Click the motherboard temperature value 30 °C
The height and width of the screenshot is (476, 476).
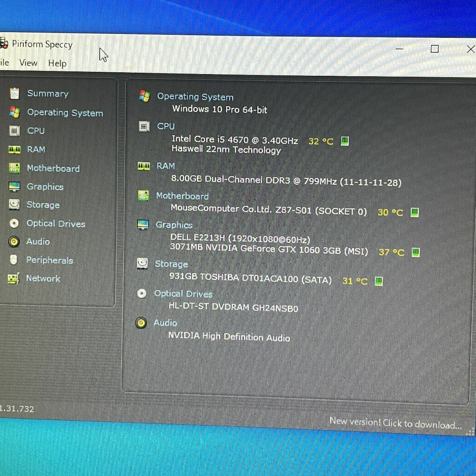coord(390,212)
